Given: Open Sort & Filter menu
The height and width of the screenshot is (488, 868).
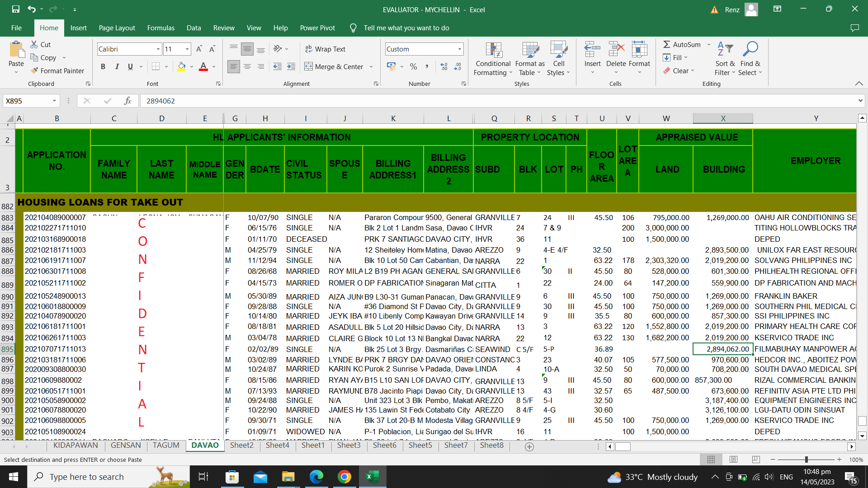Looking at the screenshot, I should pyautogui.click(x=725, y=59).
